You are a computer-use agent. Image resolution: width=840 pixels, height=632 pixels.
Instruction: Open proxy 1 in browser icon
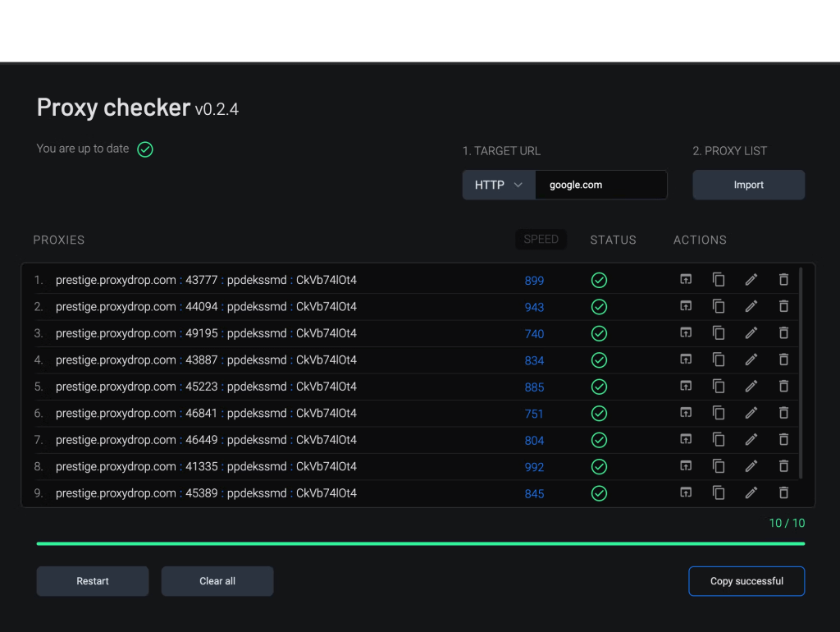[686, 280]
